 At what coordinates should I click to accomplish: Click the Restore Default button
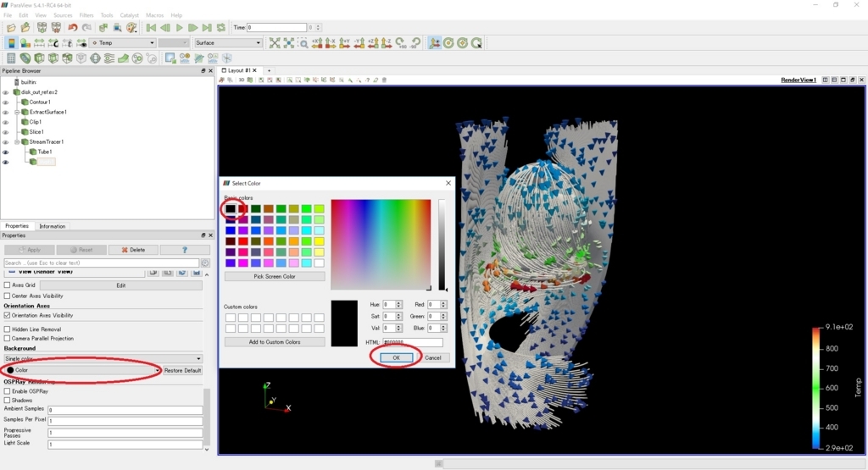click(x=183, y=370)
